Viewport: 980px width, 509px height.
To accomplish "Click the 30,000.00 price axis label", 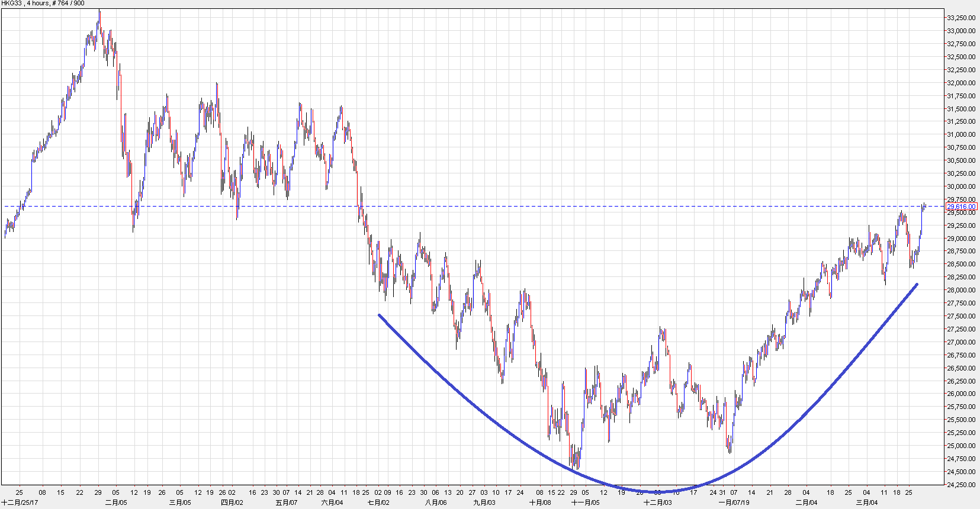I will [x=961, y=186].
